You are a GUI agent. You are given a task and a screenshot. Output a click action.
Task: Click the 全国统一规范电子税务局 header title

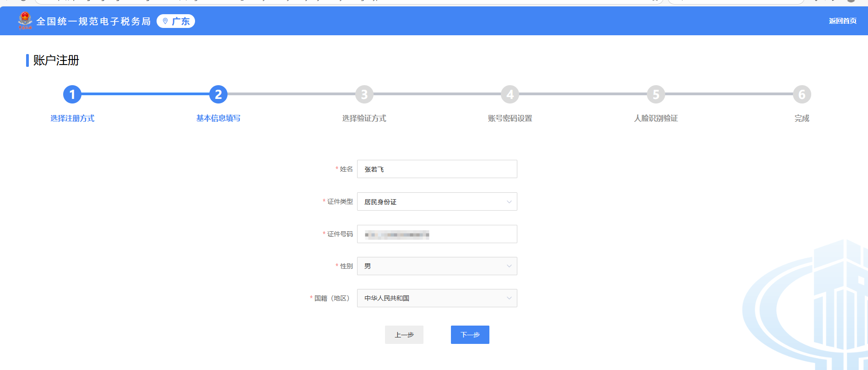tap(93, 22)
